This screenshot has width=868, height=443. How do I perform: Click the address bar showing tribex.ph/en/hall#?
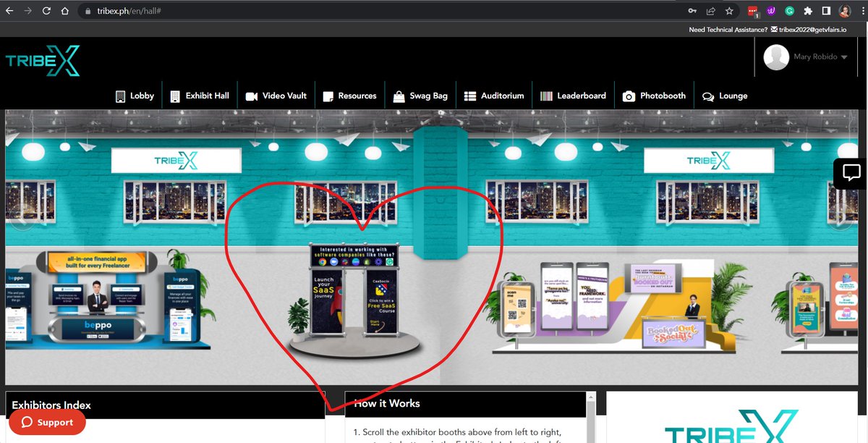(x=383, y=11)
